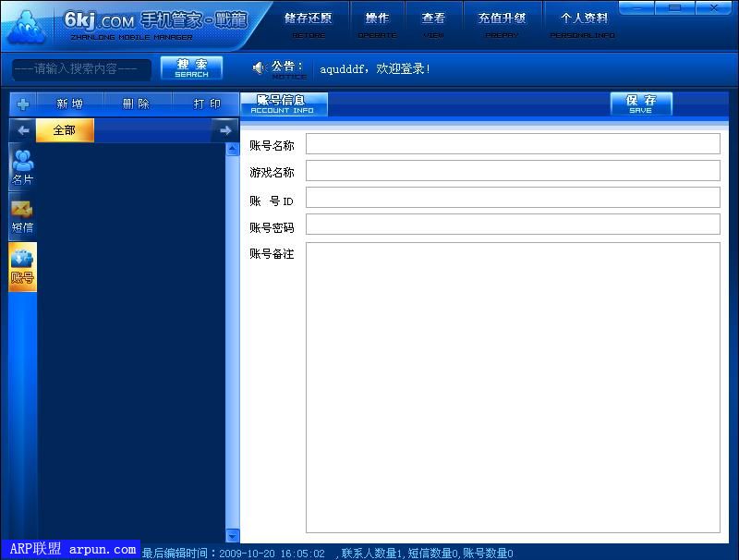Click the 账号名称 input field
The image size is (739, 560).
point(513,144)
